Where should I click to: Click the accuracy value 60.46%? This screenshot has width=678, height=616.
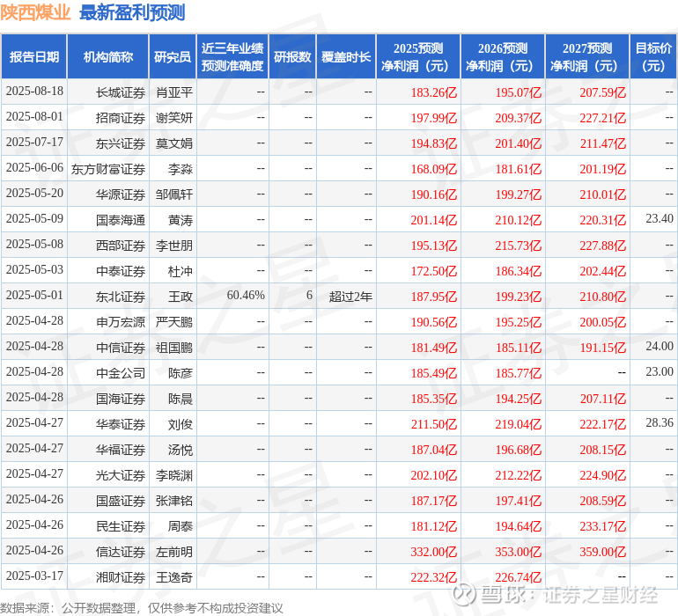pos(246,296)
